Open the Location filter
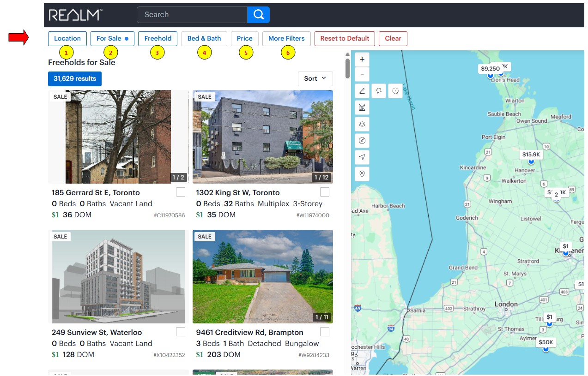 [x=67, y=39]
